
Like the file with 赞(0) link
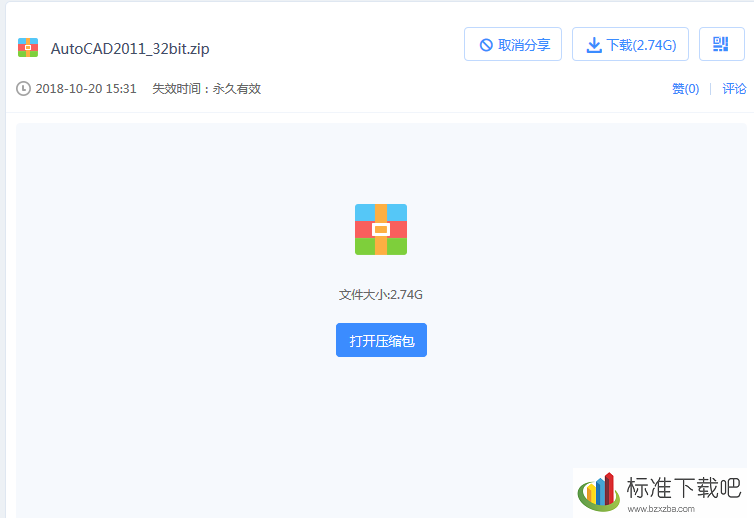[x=685, y=88]
